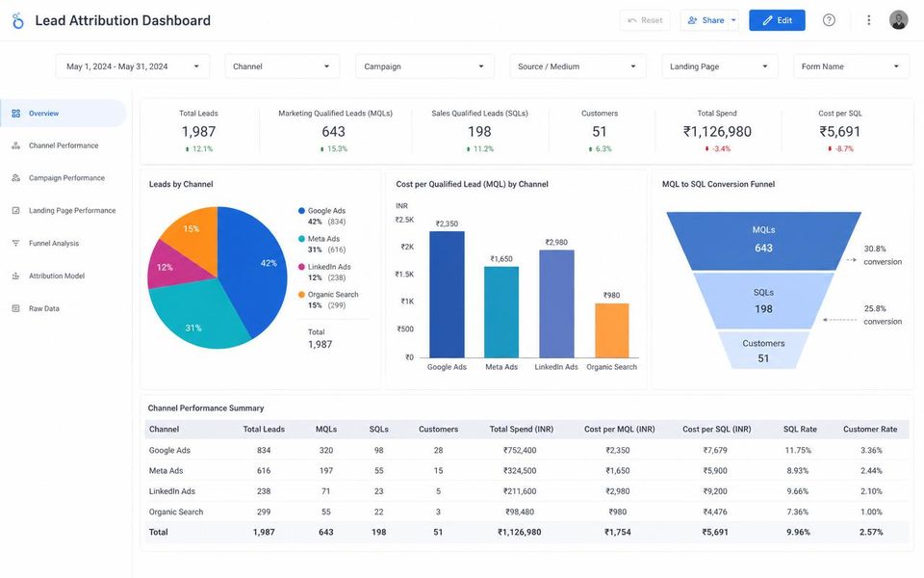
Task: Click the Total Spend ₹1,126,980 scorecard value
Action: (717, 132)
